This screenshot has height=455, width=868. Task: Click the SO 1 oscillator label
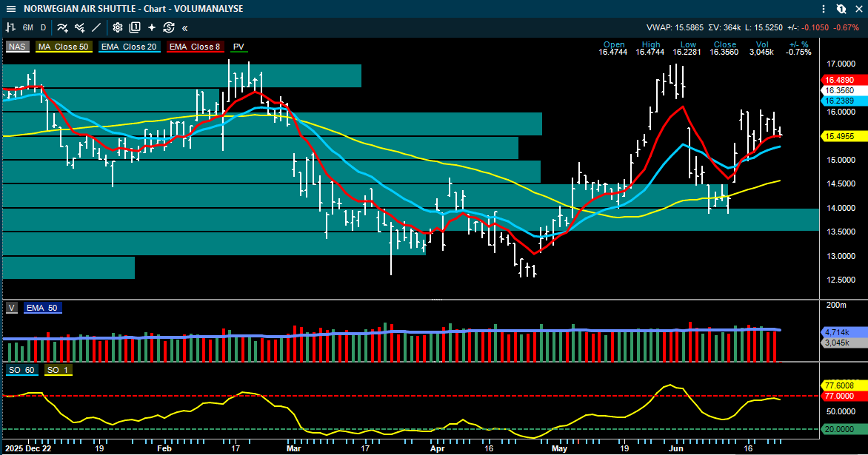[x=58, y=370]
